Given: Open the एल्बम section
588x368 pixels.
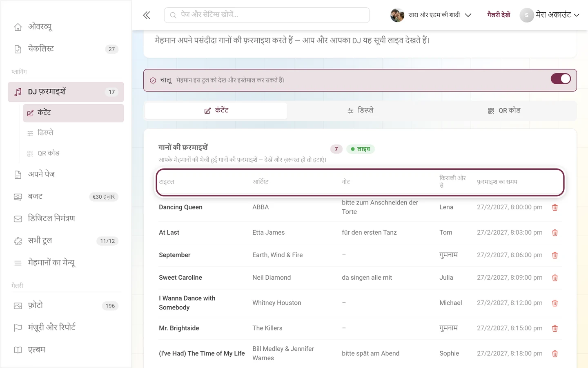Looking at the screenshot, I should coord(66,350).
